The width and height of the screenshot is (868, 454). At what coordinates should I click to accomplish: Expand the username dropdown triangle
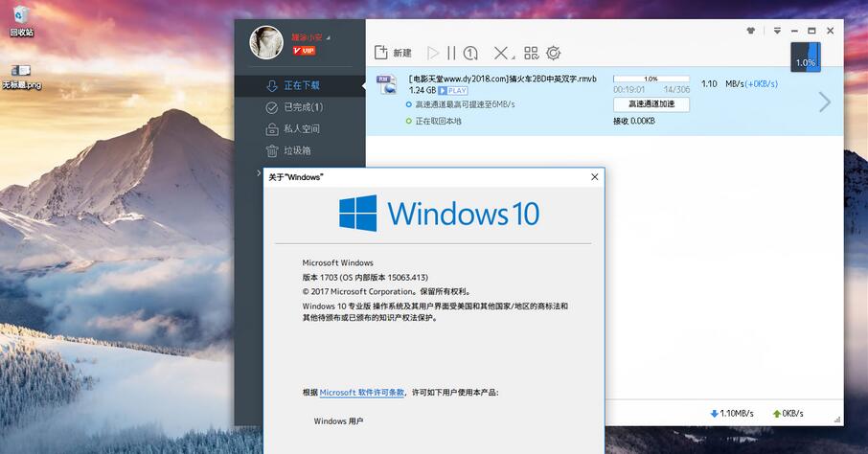coord(329,37)
